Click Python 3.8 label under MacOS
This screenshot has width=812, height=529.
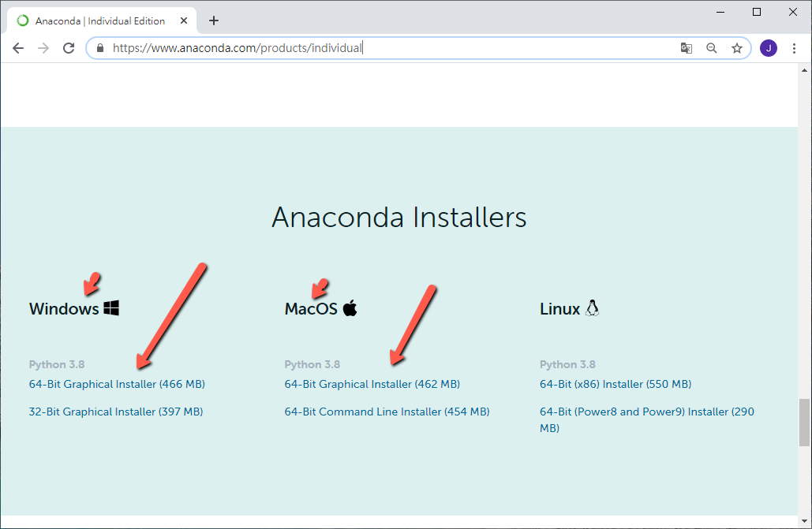tap(312, 364)
